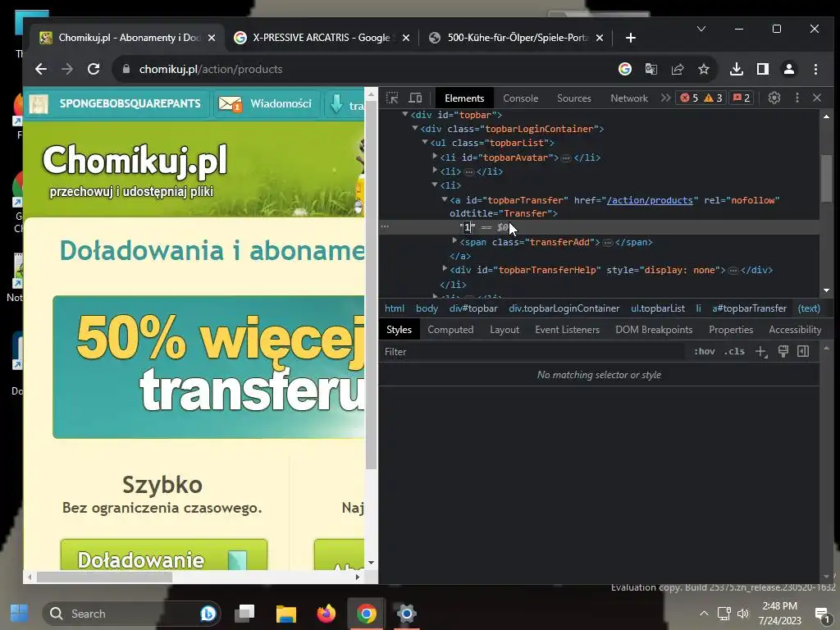The width and height of the screenshot is (840, 630).
Task: Open the Event Listeners tab
Action: (567, 330)
